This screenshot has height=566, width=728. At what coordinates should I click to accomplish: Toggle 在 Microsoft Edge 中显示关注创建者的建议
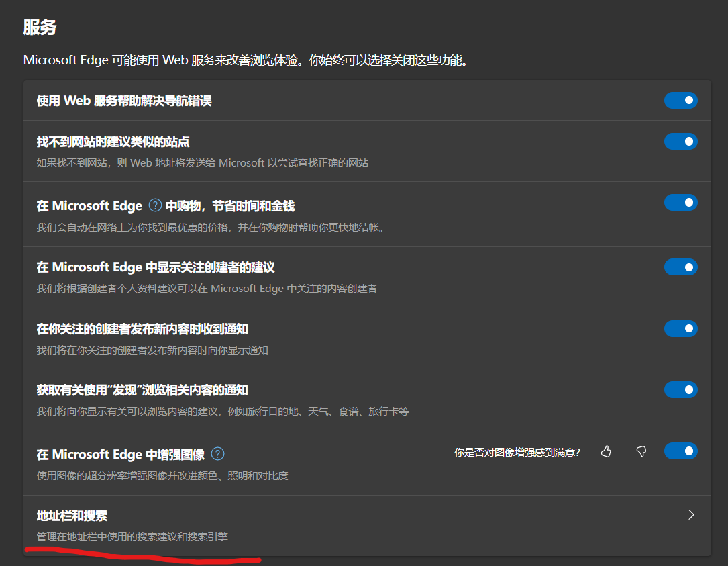click(x=681, y=267)
